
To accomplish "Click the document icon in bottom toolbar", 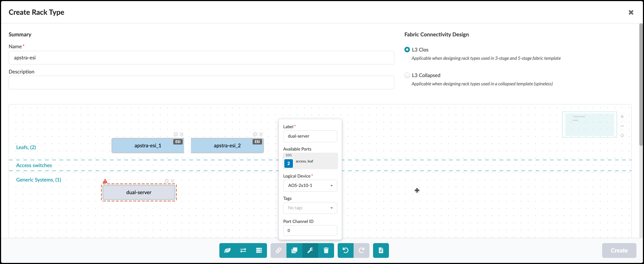I will point(381,251).
